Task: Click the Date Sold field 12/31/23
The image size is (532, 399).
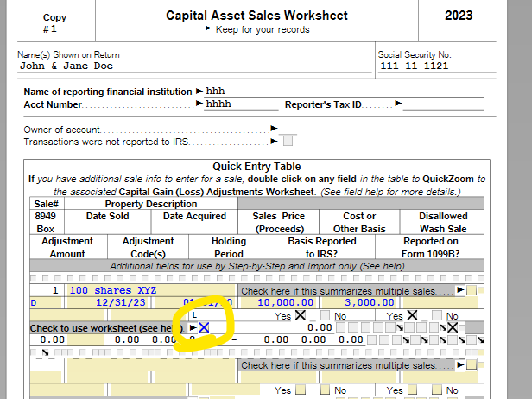Action: pos(108,302)
